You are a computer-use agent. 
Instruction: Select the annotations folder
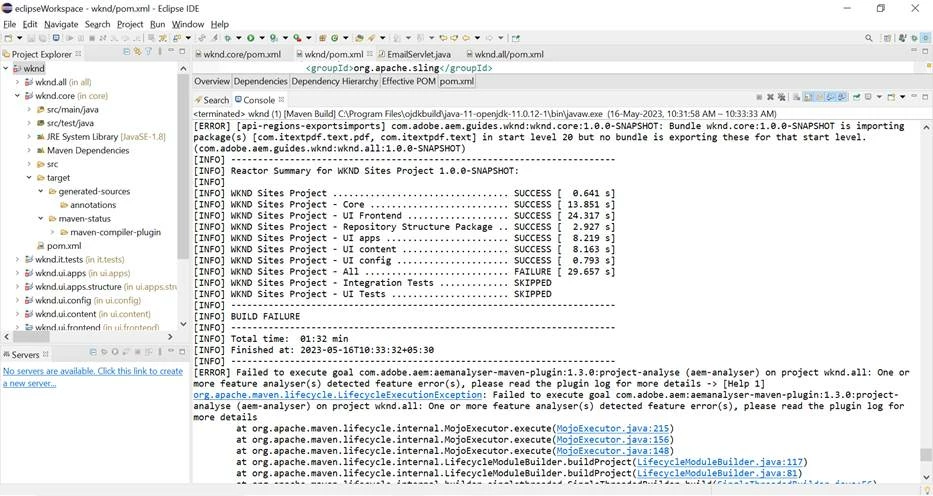(x=87, y=205)
